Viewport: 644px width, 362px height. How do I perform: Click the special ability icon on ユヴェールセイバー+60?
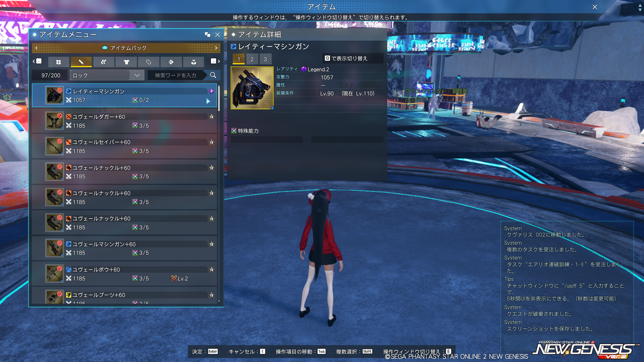[135, 151]
